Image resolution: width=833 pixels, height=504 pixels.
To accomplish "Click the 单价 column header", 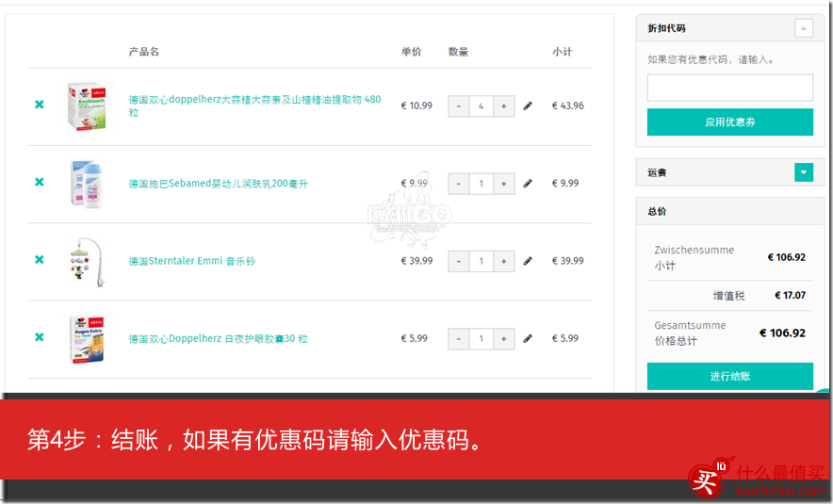I will click(x=411, y=52).
